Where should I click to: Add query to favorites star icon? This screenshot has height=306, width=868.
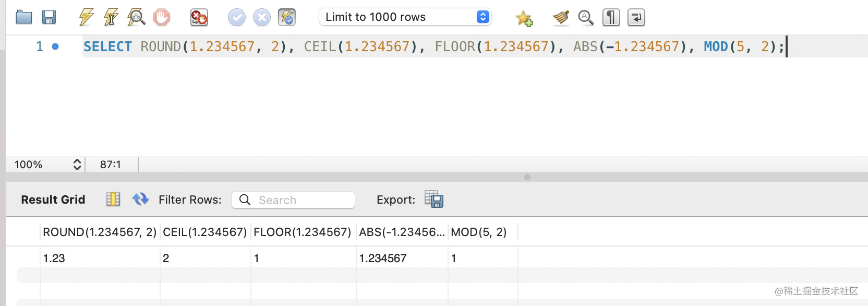pos(524,18)
